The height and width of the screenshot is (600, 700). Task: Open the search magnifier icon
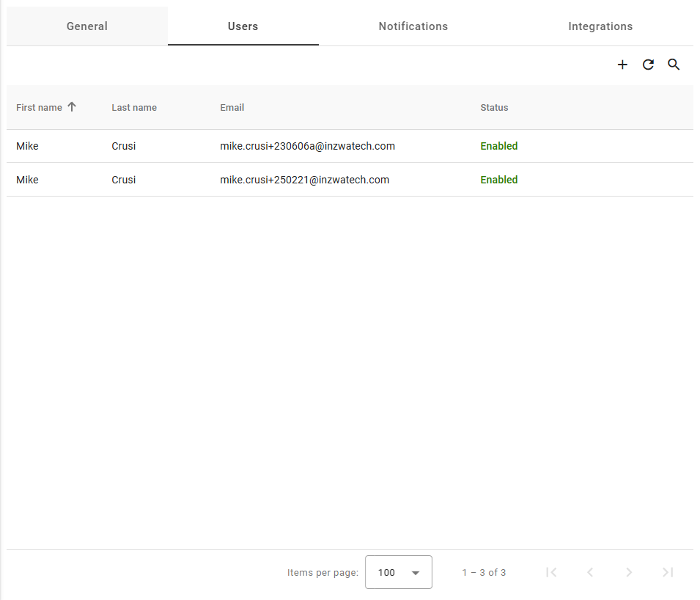674,65
